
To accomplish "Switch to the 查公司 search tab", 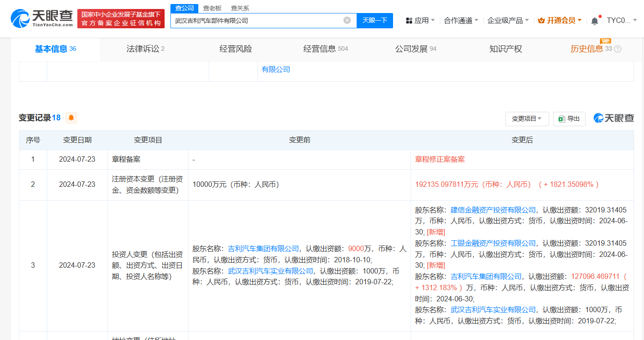I will pos(184,8).
